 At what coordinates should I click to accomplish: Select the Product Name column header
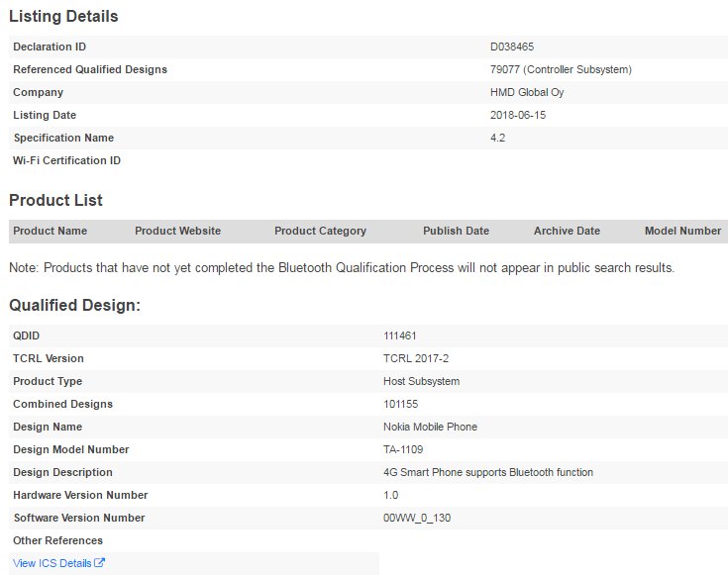(51, 231)
